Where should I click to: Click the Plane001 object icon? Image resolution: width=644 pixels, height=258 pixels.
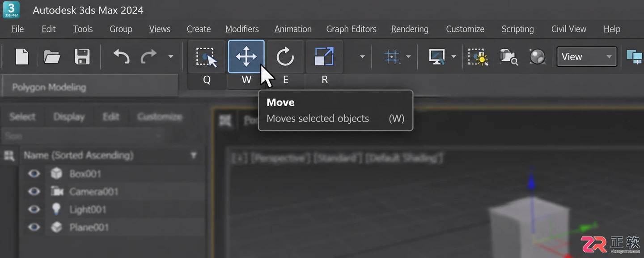(56, 228)
